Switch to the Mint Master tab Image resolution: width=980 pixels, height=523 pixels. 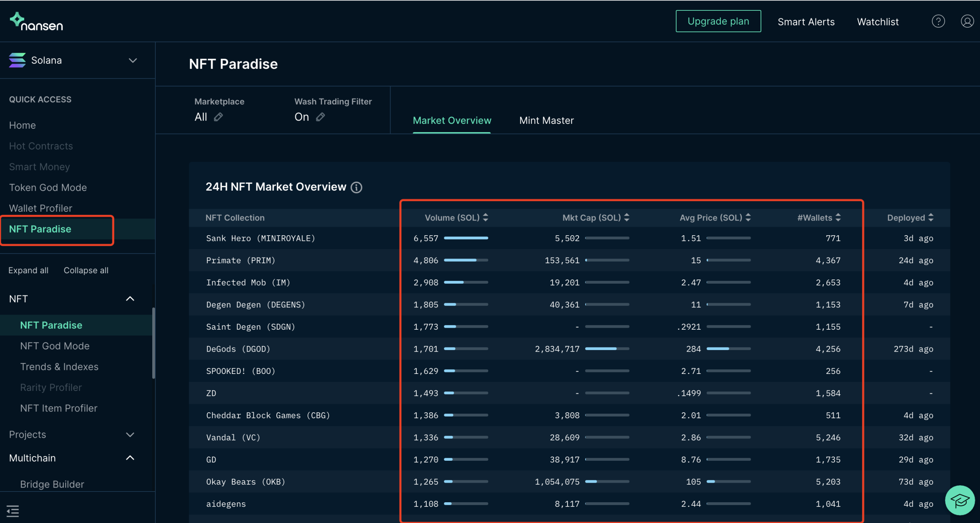(x=546, y=120)
